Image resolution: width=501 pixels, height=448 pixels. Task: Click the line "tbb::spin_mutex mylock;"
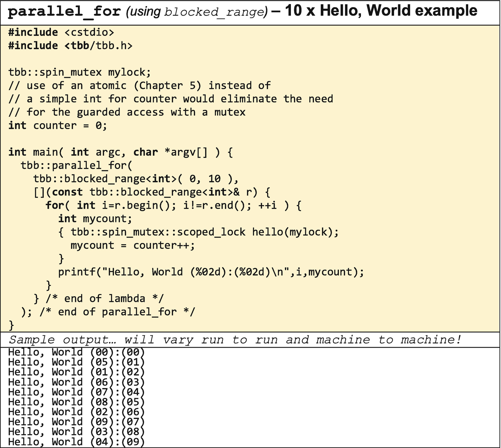(80, 72)
